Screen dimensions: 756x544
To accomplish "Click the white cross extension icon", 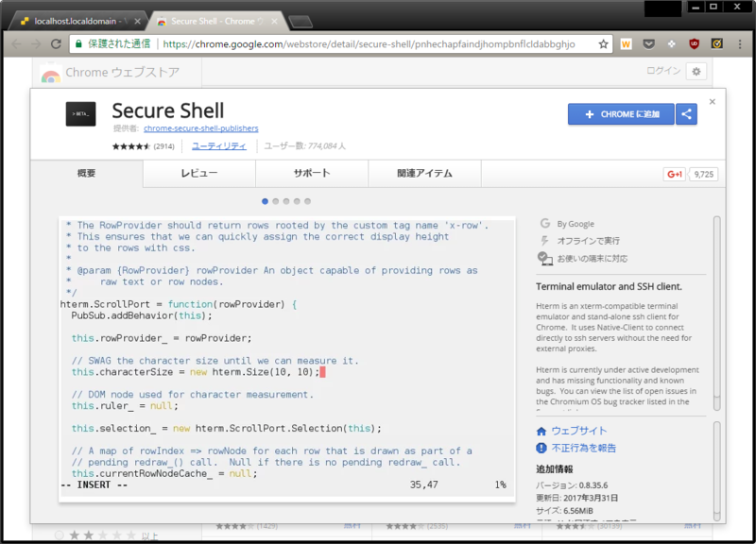I will point(672,44).
